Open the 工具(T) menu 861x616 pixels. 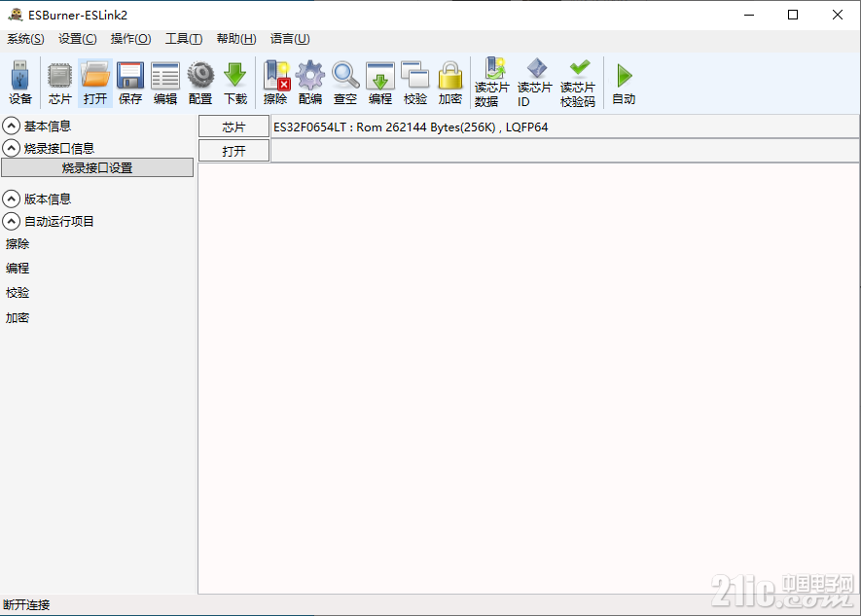click(x=184, y=39)
